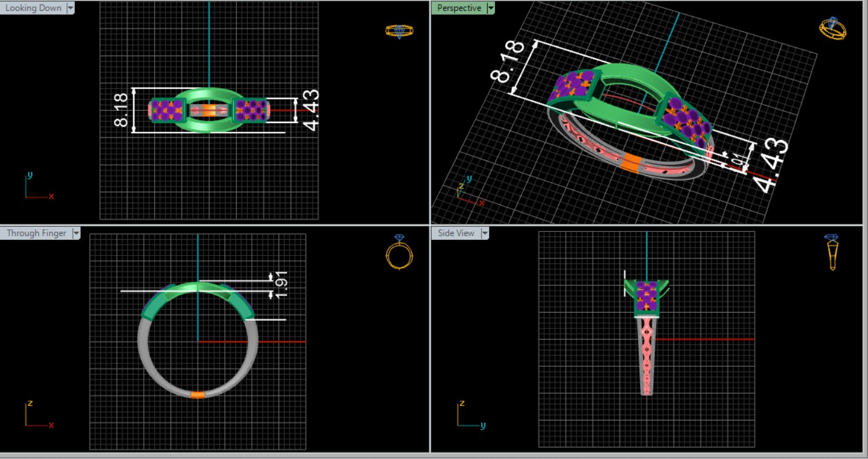Expand the Perspective viewport menu arrow
868x459 pixels.
point(490,8)
